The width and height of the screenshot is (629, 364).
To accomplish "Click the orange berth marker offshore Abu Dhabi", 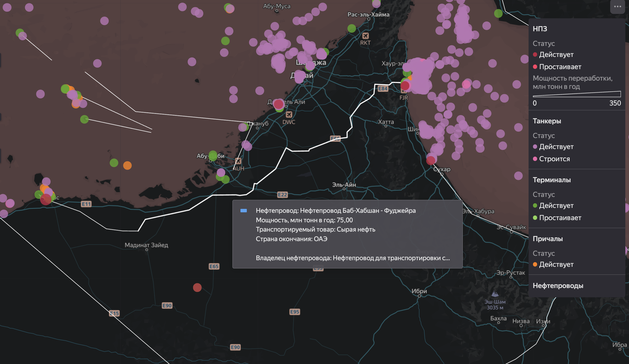I will [127, 166].
